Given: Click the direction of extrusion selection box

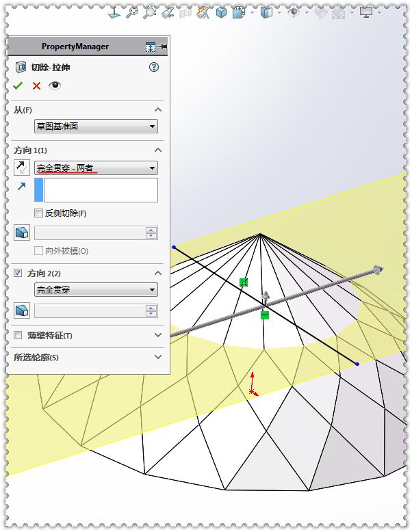Looking at the screenshot, I should [x=96, y=190].
